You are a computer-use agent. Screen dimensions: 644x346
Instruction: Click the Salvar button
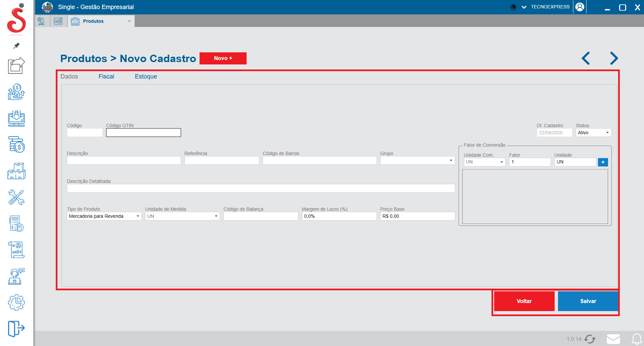[x=588, y=301]
